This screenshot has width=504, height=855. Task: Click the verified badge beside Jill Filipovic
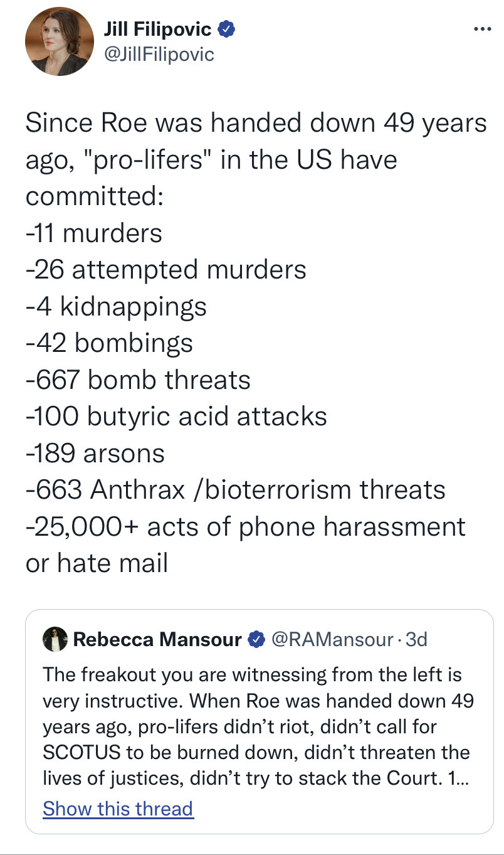pyautogui.click(x=226, y=29)
